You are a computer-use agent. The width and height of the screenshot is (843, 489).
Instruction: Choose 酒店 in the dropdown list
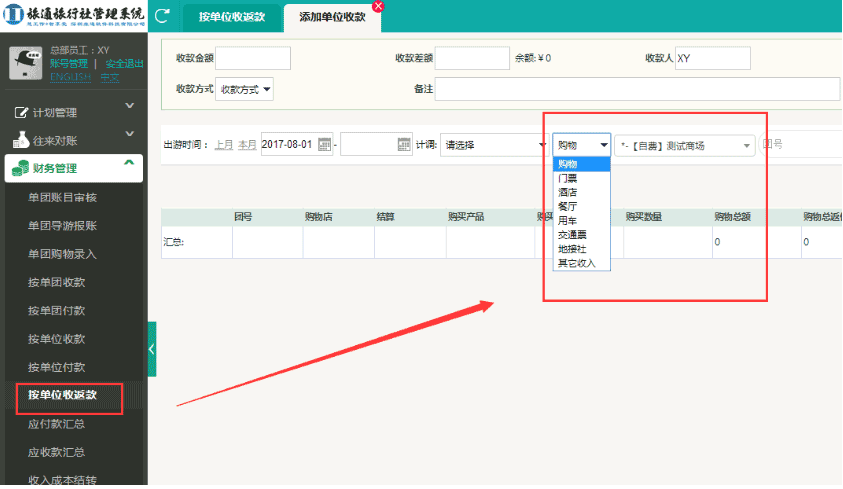581,192
